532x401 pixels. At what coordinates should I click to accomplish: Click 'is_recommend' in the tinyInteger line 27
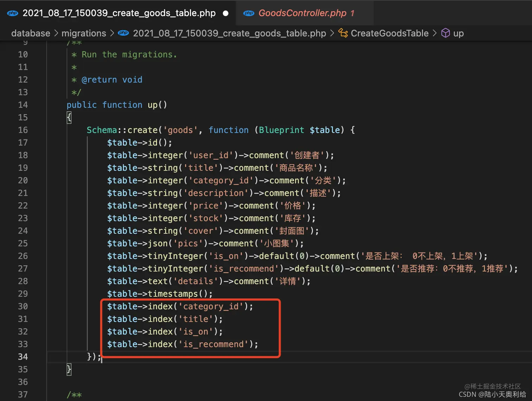(244, 269)
